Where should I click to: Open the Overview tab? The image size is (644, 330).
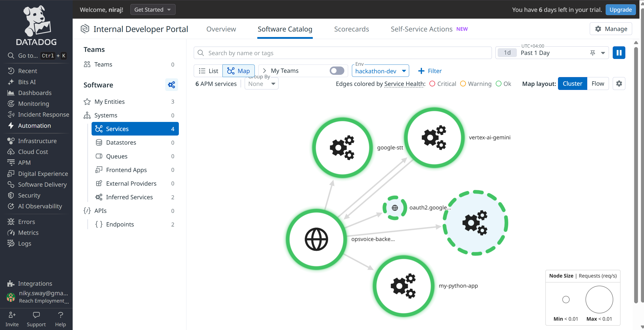221,29
